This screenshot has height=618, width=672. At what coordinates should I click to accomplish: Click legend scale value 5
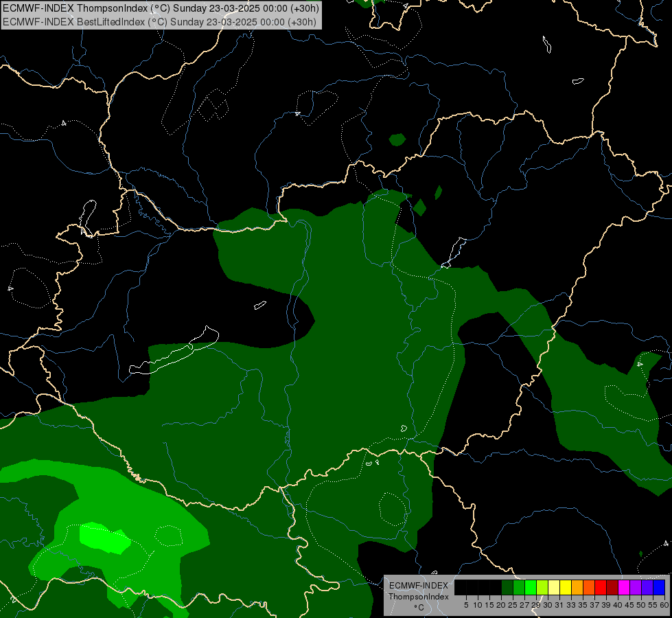pyautogui.click(x=466, y=605)
